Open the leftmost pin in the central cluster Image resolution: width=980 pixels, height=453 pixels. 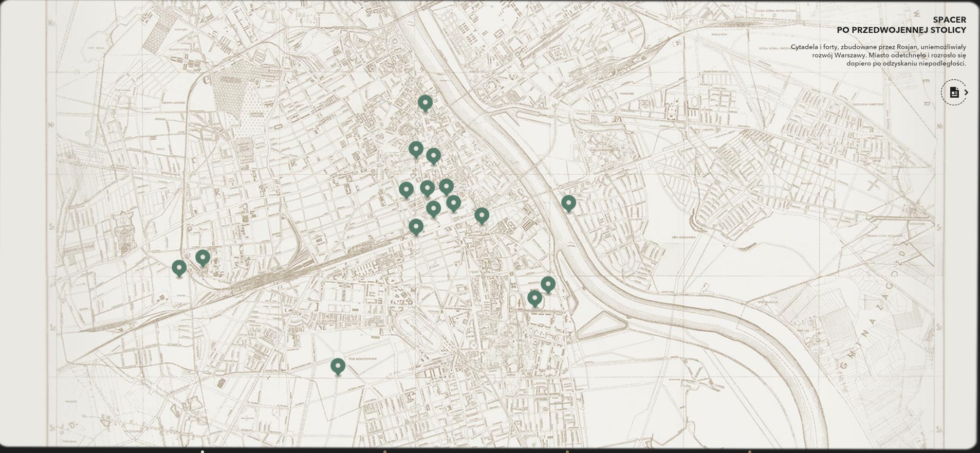[406, 189]
